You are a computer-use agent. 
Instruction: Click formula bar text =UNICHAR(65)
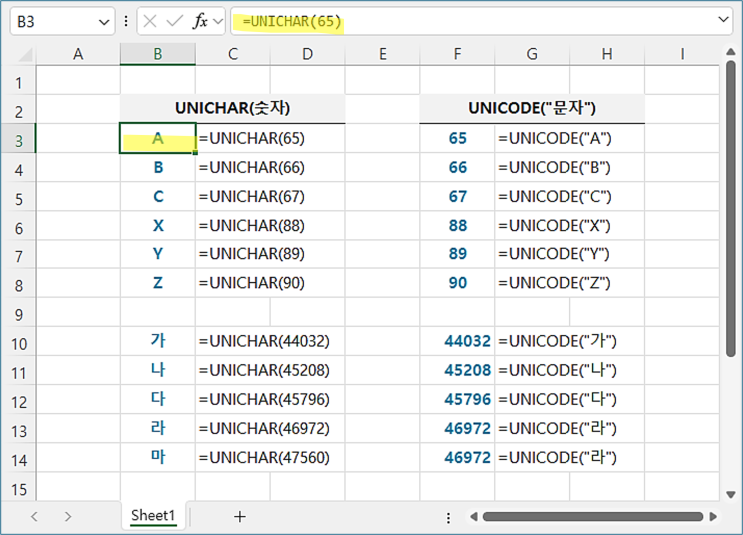click(291, 22)
